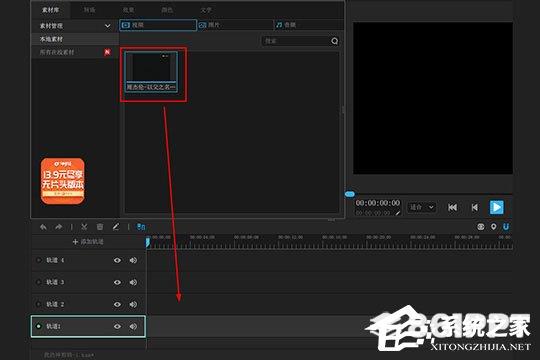Click the magnifier search icon
Image resolution: width=540 pixels, height=360 pixels.
coord(334,41)
